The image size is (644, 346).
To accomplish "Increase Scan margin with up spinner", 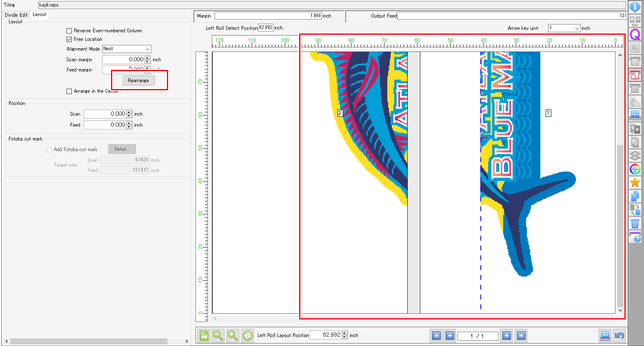I will (x=147, y=58).
